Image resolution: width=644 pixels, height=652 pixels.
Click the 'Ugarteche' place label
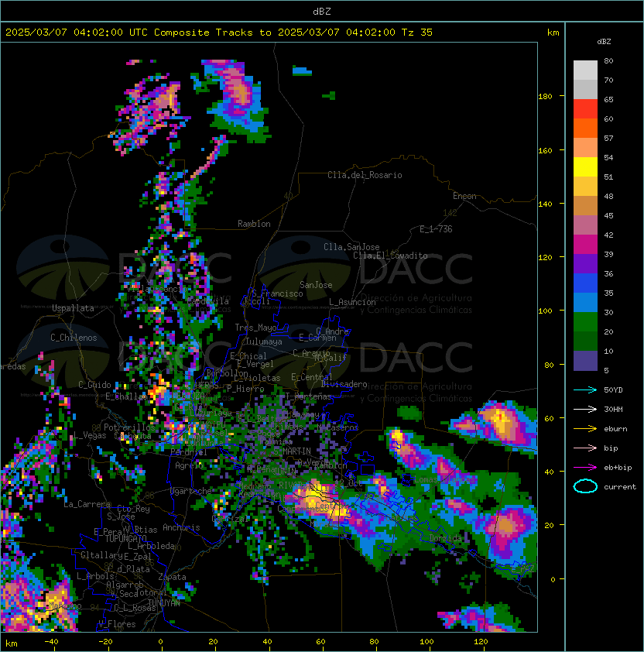point(191,491)
